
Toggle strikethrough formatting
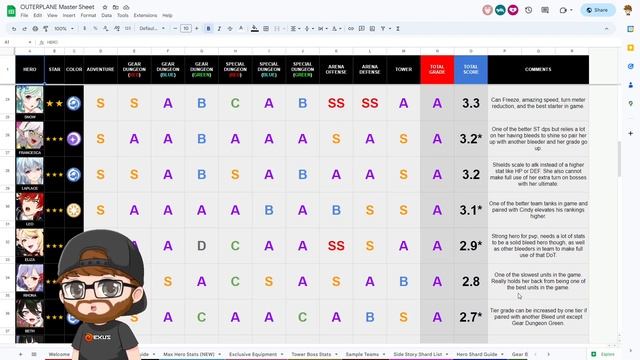coord(230,29)
